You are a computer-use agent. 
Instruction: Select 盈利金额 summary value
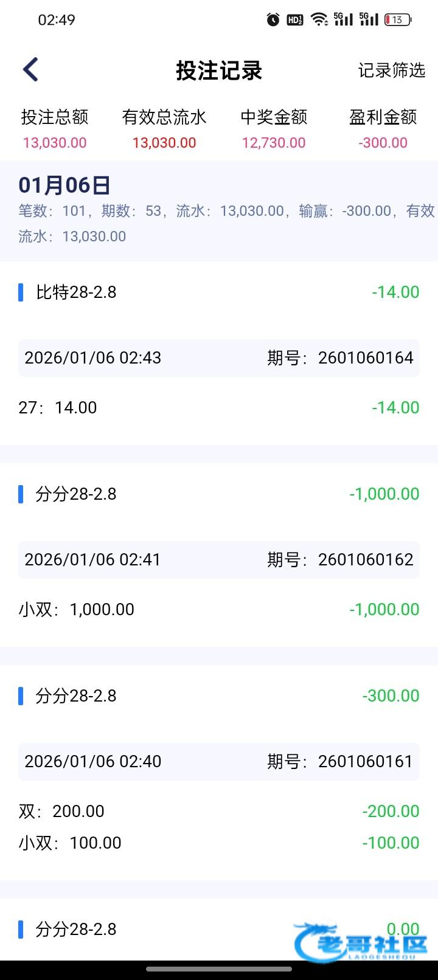tap(383, 143)
